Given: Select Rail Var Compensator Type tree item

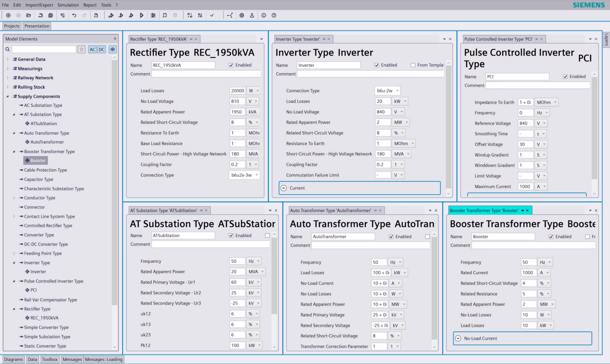Looking at the screenshot, I should coord(50,300).
